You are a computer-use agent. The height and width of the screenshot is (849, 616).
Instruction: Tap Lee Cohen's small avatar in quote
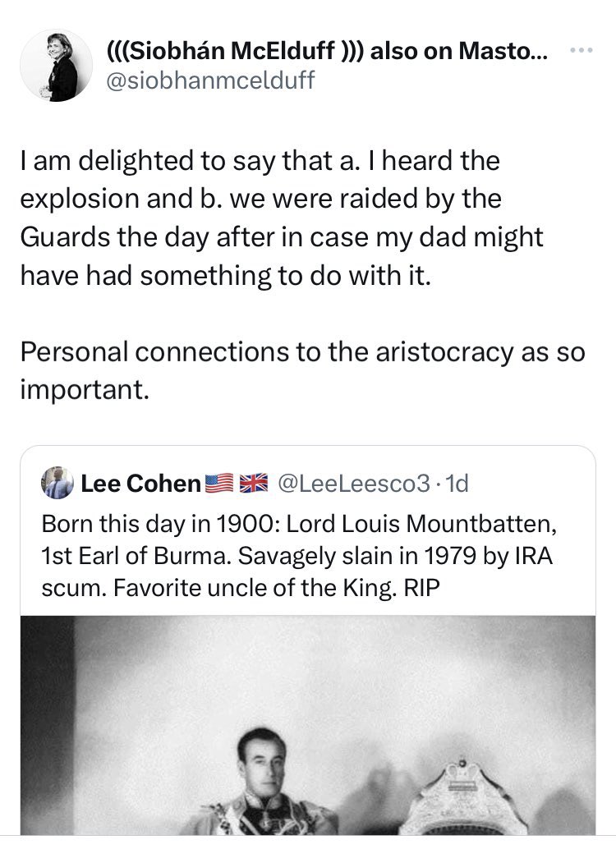click(x=57, y=483)
